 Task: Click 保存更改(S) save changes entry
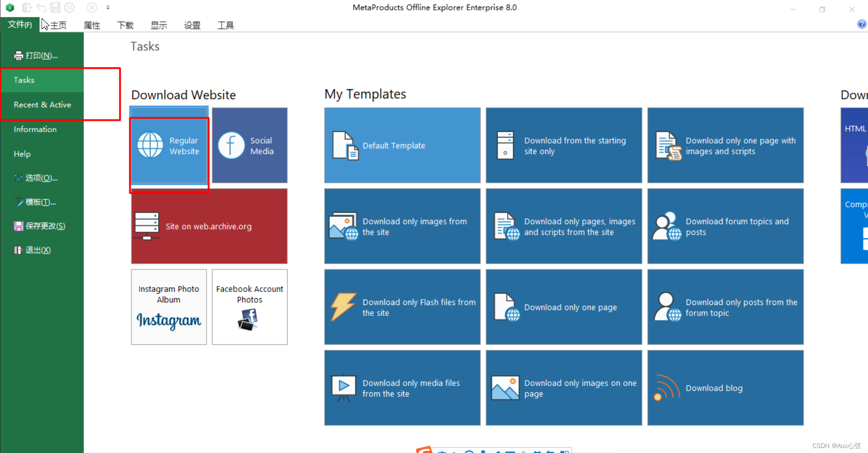tap(42, 226)
